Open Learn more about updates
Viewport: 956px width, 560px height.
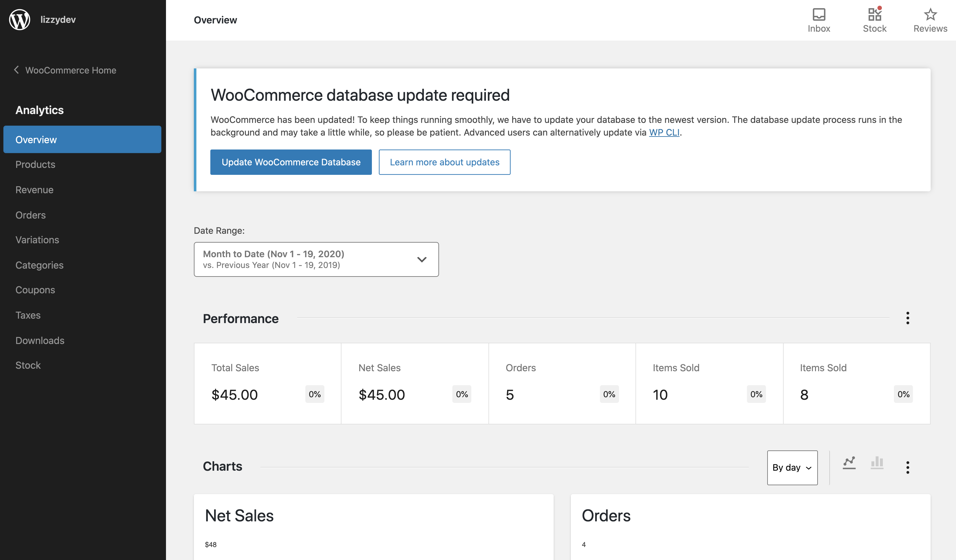point(445,162)
